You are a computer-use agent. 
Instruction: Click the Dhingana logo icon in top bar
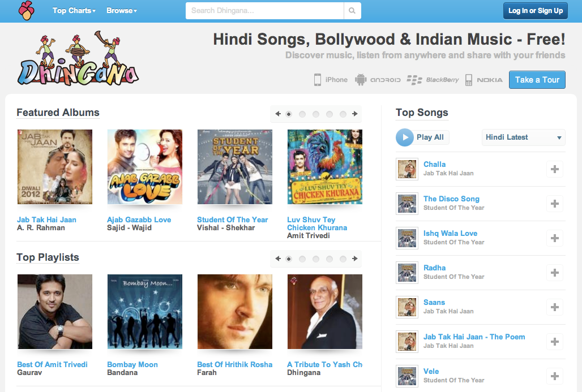26,11
